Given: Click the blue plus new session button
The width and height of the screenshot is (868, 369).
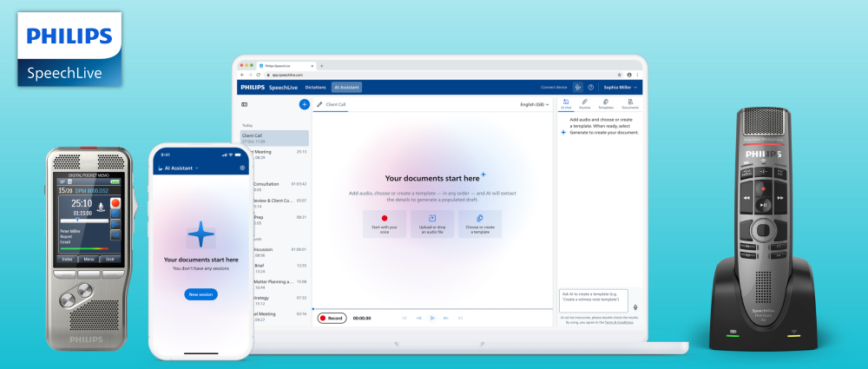Looking at the screenshot, I should point(304,104).
